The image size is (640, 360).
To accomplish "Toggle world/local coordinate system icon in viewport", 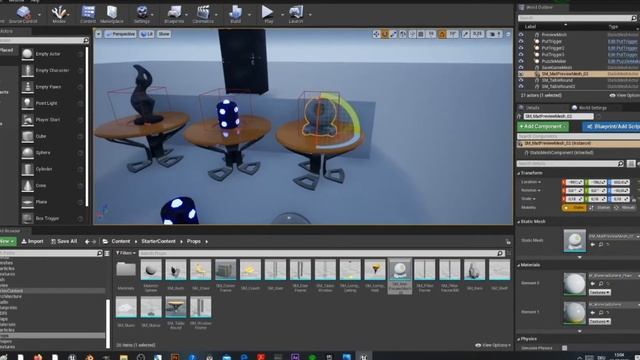I will [x=403, y=34].
